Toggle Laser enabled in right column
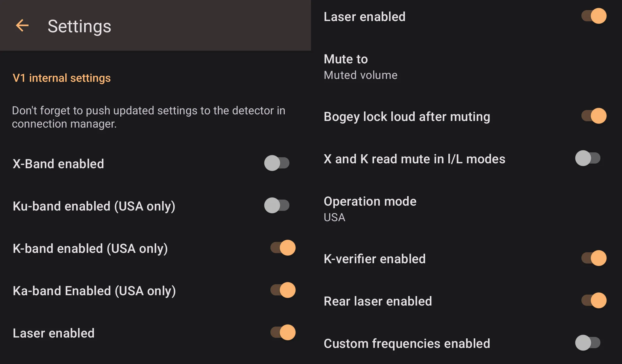 tap(594, 16)
